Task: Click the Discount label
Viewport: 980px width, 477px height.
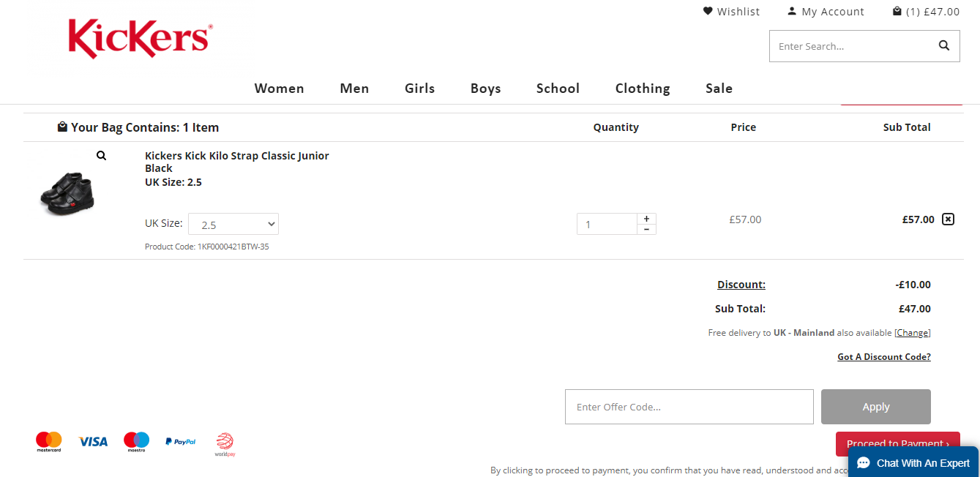Action: point(741,285)
